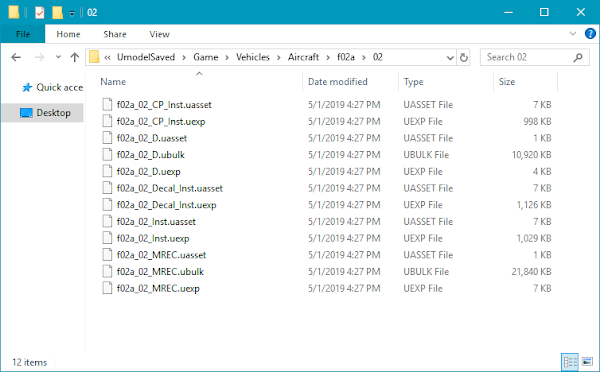Click the file icon of f02a_02_D.ubulk
The image size is (600, 372).
pyautogui.click(x=107, y=155)
